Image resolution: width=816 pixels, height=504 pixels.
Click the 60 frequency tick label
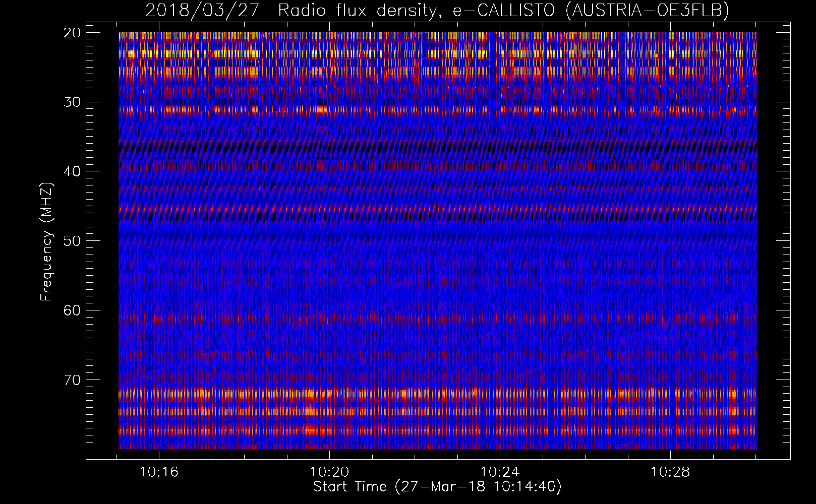pyautogui.click(x=72, y=310)
